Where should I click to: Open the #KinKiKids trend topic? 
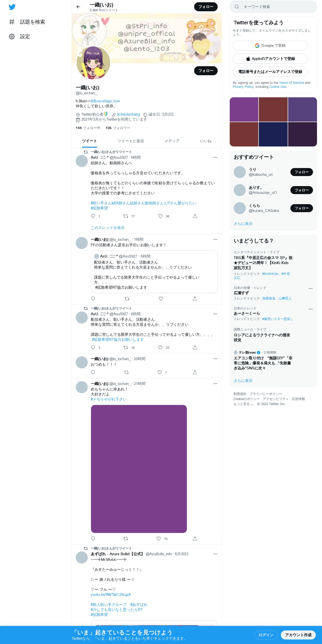pos(270,274)
